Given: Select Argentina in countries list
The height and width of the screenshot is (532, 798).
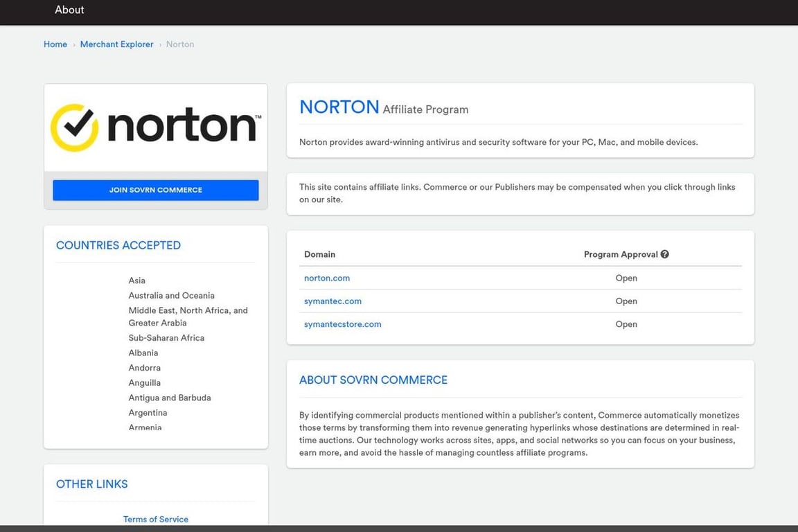Looking at the screenshot, I should point(148,412).
